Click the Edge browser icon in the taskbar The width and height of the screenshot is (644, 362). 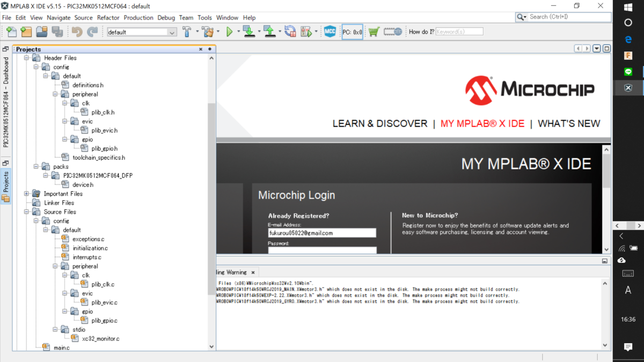628,39
